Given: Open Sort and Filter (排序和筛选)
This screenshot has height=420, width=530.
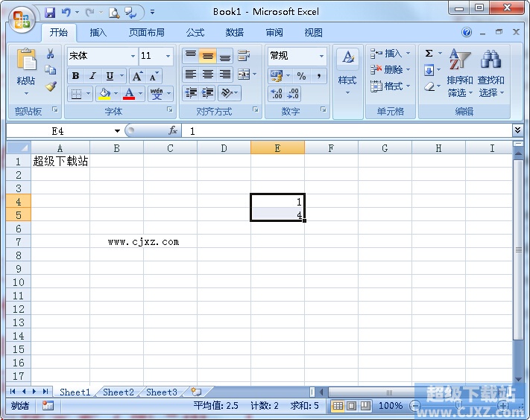Looking at the screenshot, I should point(459,72).
